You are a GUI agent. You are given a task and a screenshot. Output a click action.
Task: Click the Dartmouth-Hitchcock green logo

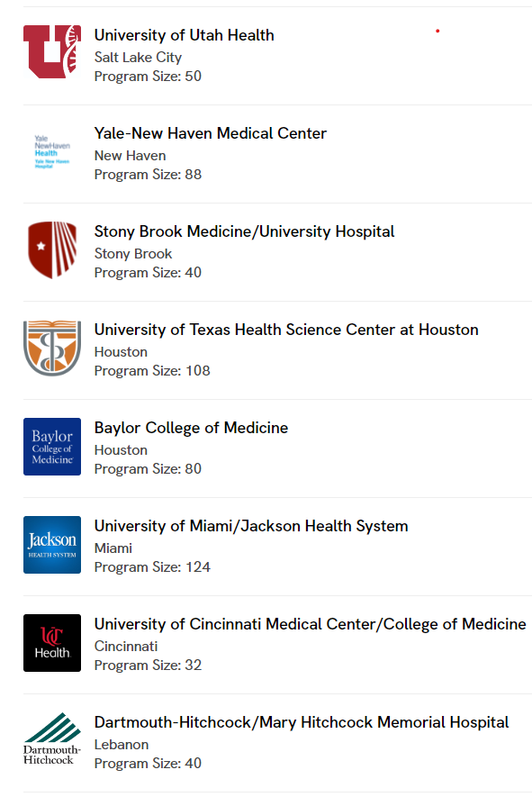click(x=52, y=738)
